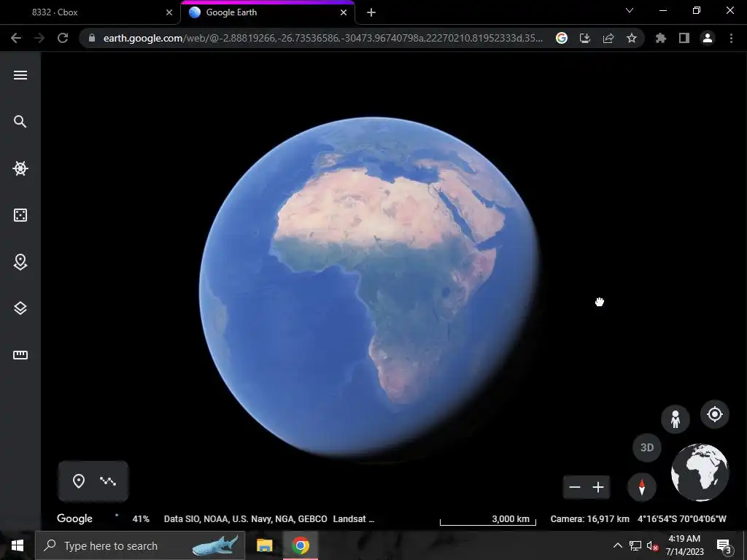The image size is (747, 560).
Task: Click the mini globe overview thumbnail
Action: tap(700, 472)
